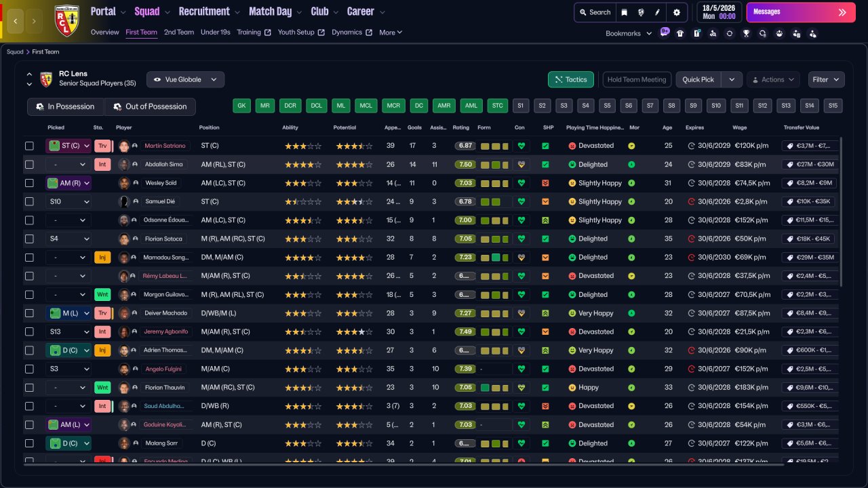Click the GK position slot button
868x488 pixels.
[x=242, y=106]
